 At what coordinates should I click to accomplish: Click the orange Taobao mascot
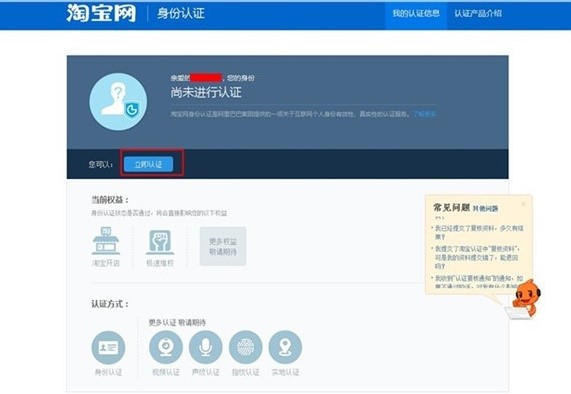tap(526, 298)
